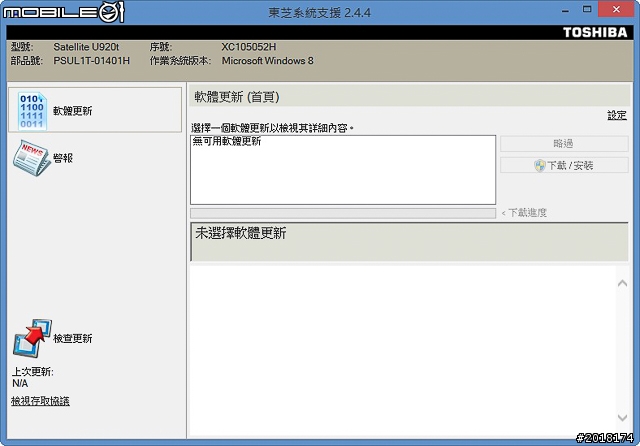The height and width of the screenshot is (446, 640).
Task: Click the shield icon on 下載/安裝
Action: (540, 165)
